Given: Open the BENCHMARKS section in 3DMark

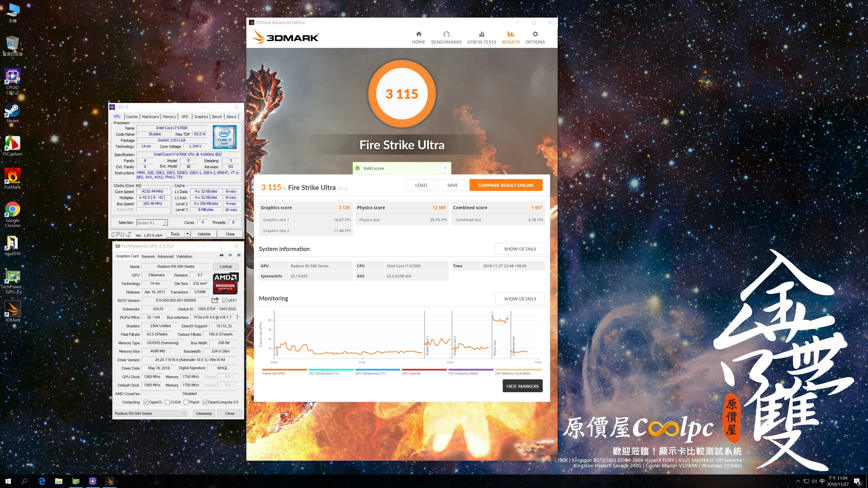Looking at the screenshot, I should point(446,37).
